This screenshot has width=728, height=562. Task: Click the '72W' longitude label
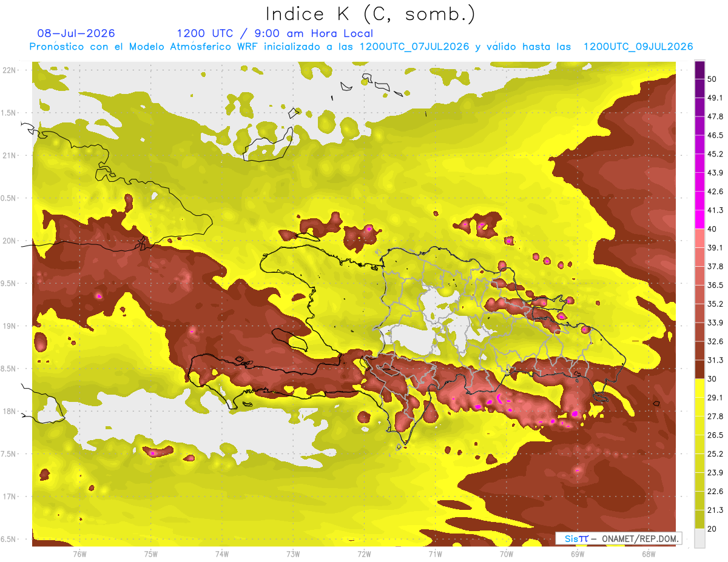364,554
